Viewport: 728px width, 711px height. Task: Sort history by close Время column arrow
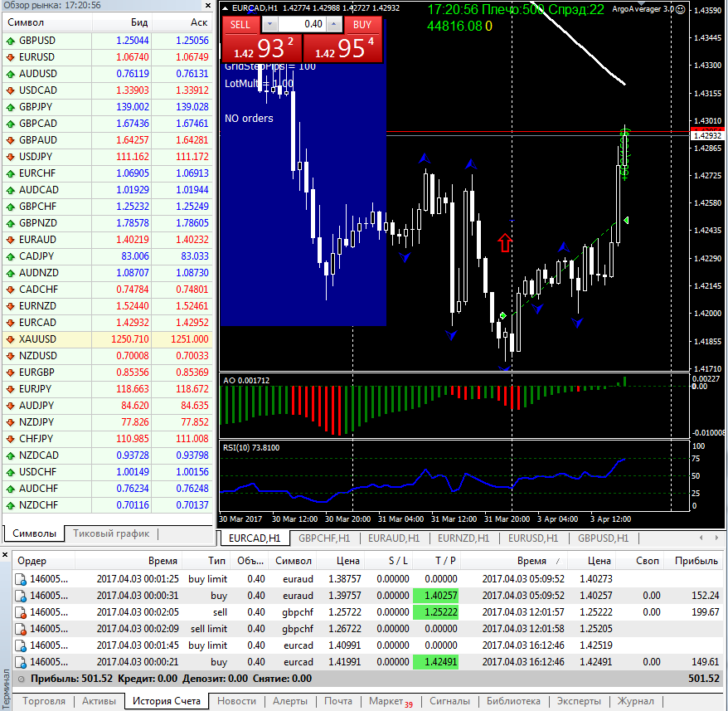click(557, 562)
